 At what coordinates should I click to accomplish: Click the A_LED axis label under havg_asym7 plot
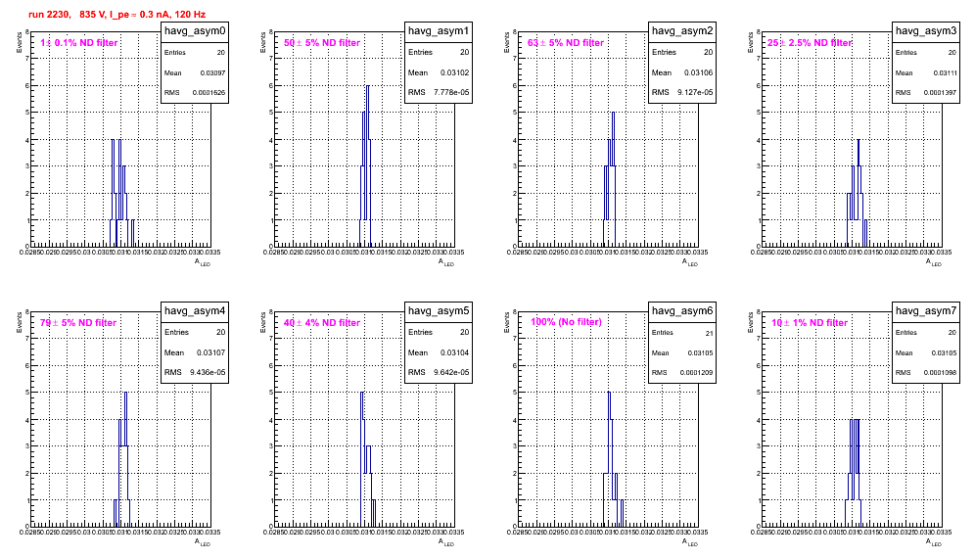934,542
